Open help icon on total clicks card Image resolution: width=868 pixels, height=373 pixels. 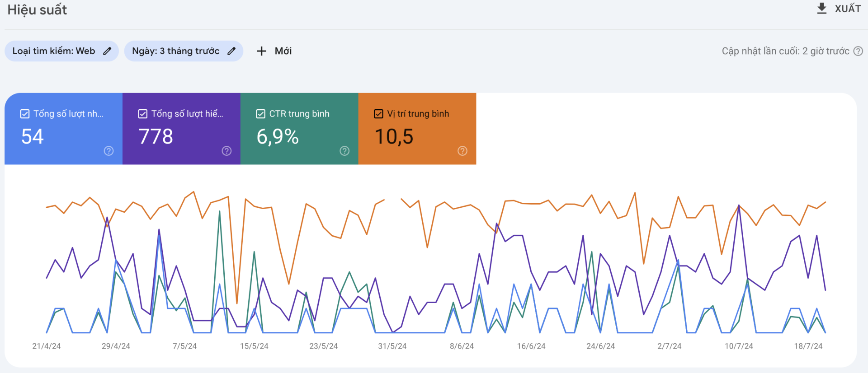click(108, 151)
